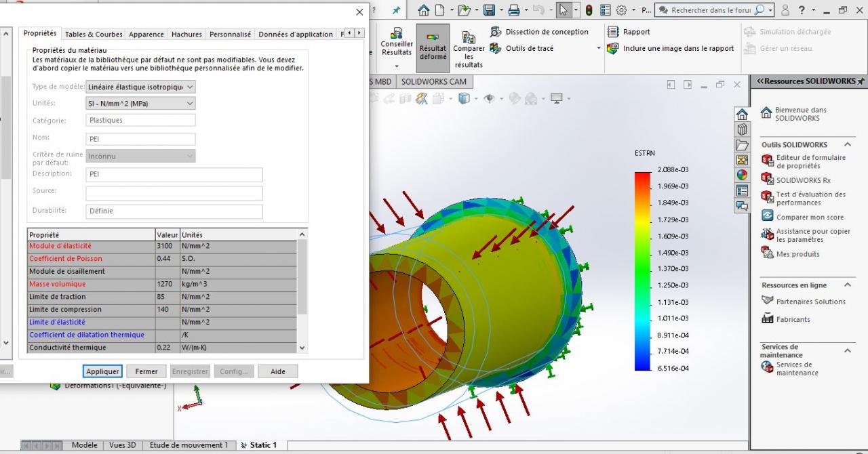Open the Options gear icon
The image size is (868, 454).
(620, 10)
